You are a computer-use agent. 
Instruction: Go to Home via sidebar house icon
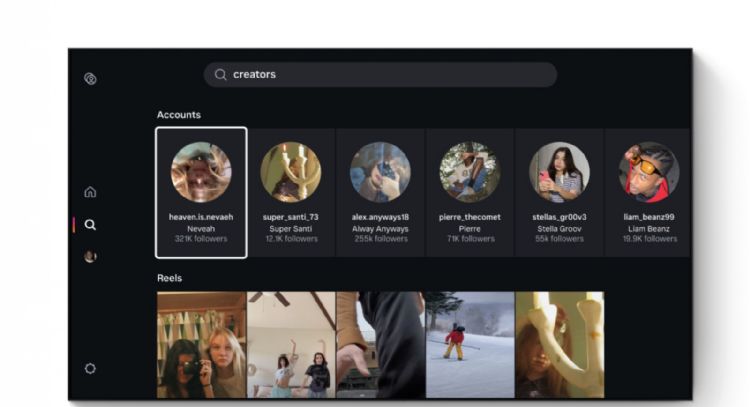click(90, 192)
